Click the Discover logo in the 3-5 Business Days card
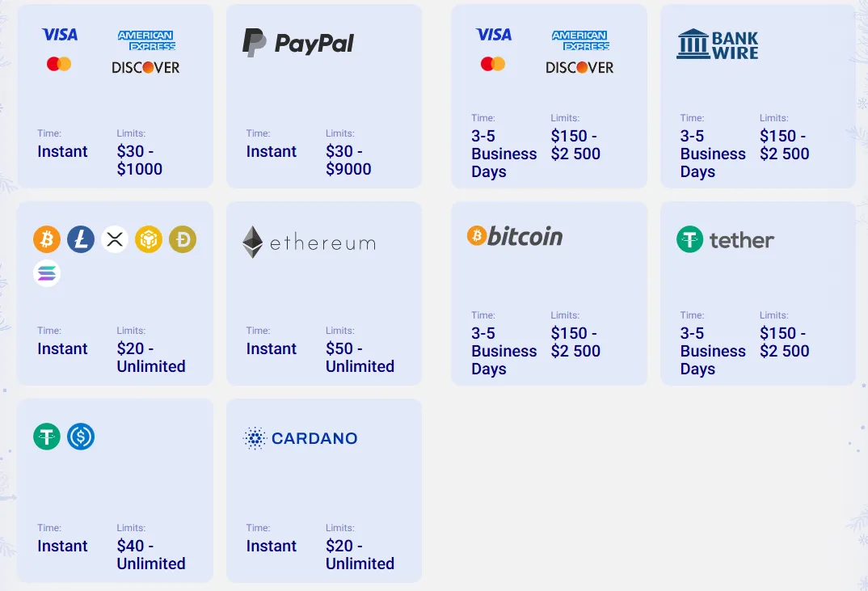Viewport: 868px width, 591px height. tap(579, 68)
